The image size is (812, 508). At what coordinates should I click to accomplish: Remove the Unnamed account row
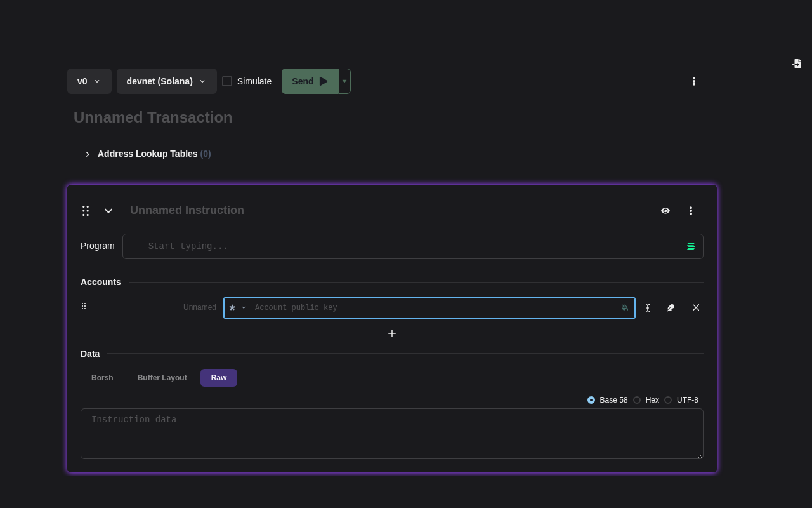pyautogui.click(x=696, y=308)
